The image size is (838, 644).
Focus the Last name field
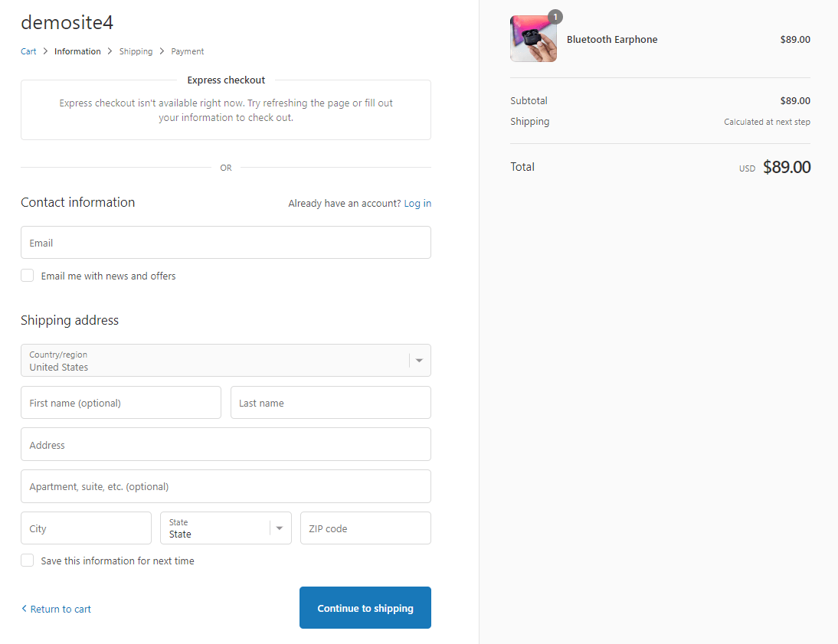point(331,403)
